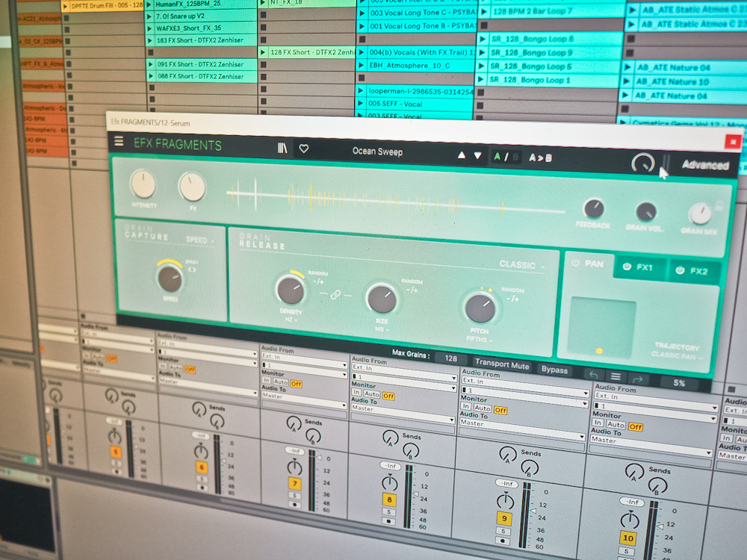Open the Advanced panel

(706, 165)
